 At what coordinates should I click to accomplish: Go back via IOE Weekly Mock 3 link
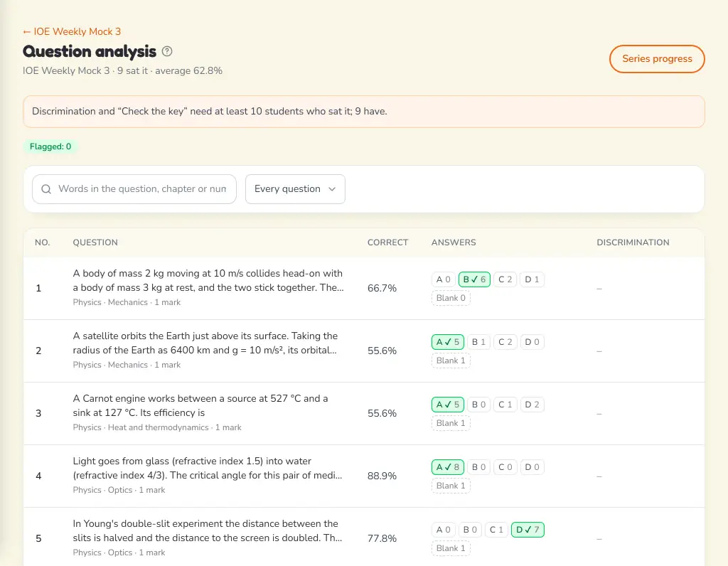(x=72, y=31)
